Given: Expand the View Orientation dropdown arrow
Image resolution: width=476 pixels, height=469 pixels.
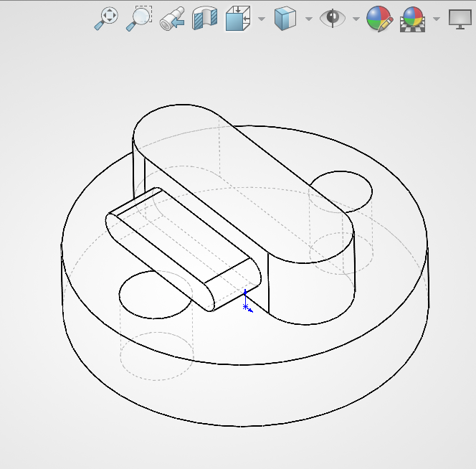Looking at the screenshot, I should point(262,19).
